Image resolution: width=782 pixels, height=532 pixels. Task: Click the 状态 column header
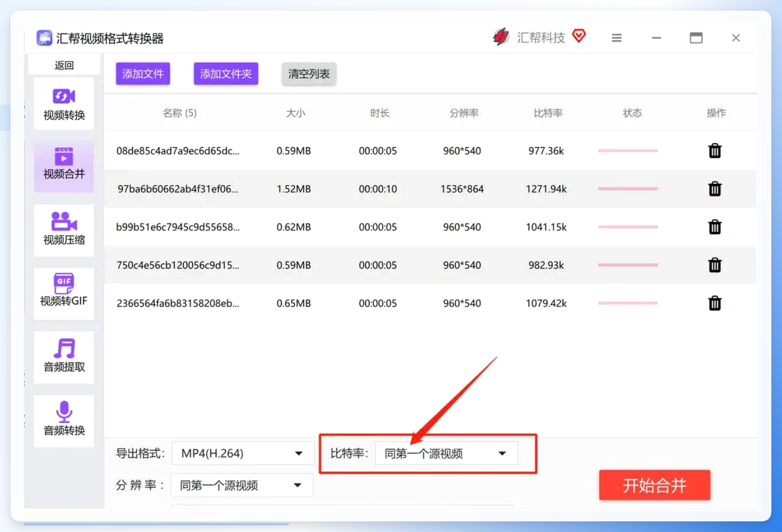(632, 113)
